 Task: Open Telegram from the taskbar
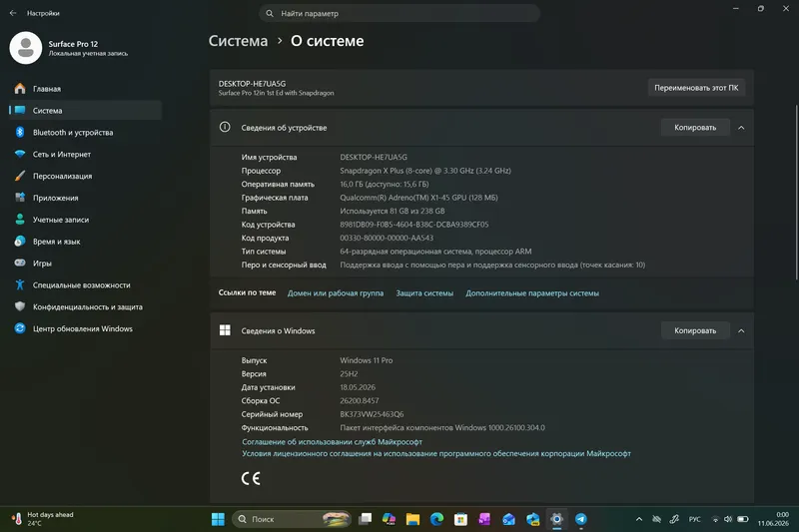[x=581, y=519]
